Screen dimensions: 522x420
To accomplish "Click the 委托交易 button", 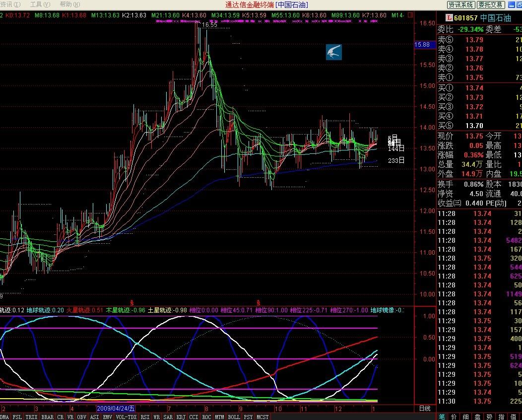I will click(x=491, y=5).
